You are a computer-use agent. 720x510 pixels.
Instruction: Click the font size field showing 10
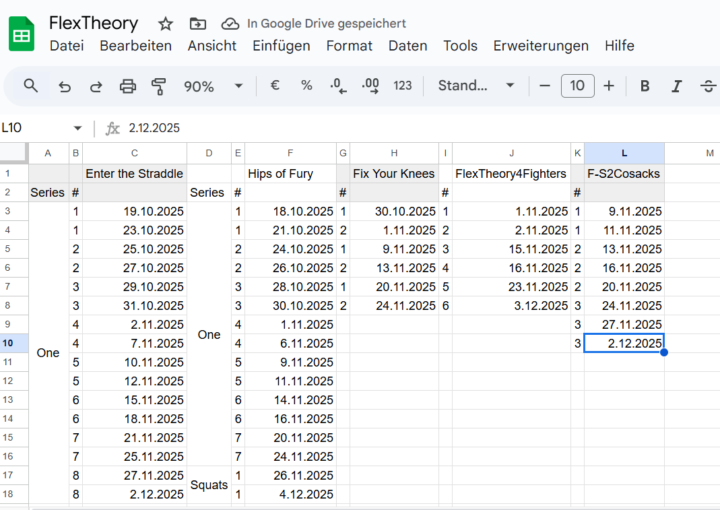[577, 86]
